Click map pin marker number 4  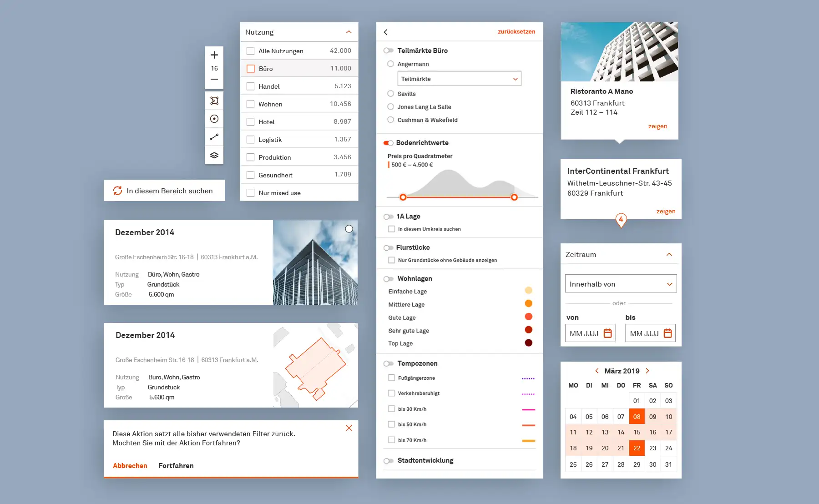621,220
